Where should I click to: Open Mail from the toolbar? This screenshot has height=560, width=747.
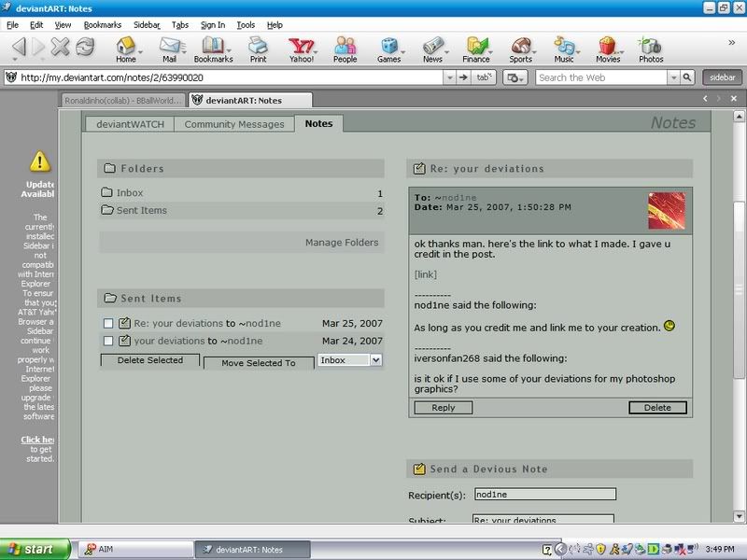[170, 49]
